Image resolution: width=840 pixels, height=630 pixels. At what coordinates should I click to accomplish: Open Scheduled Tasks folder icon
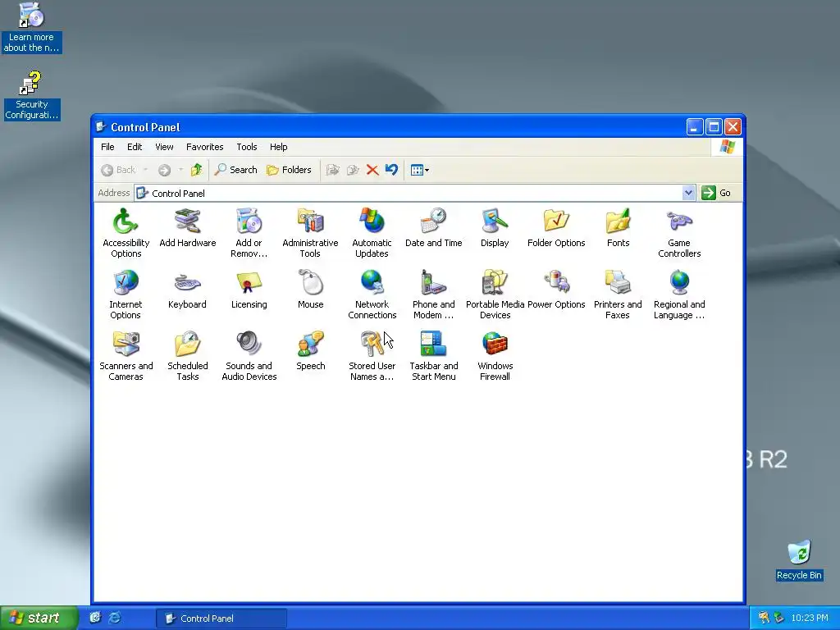point(188,356)
